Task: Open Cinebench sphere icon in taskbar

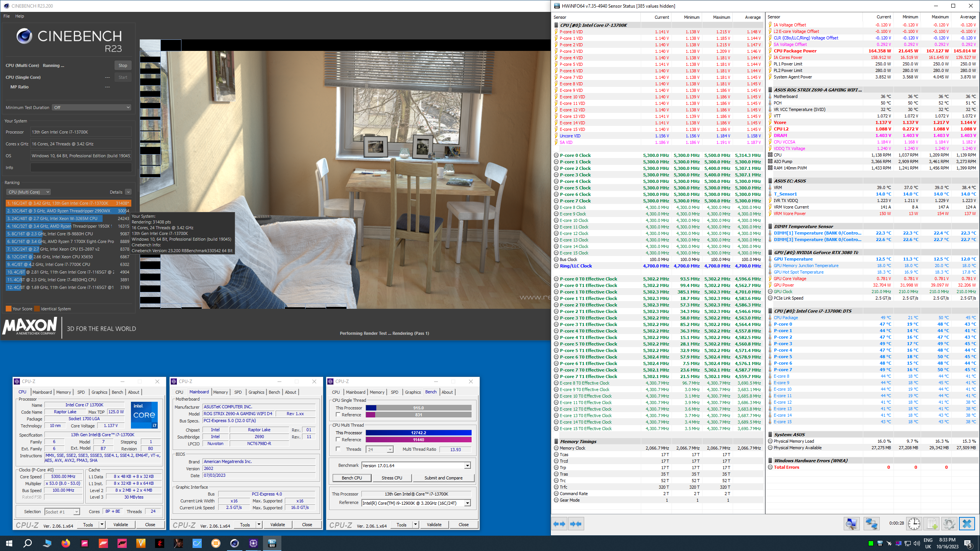Action: tap(234, 543)
